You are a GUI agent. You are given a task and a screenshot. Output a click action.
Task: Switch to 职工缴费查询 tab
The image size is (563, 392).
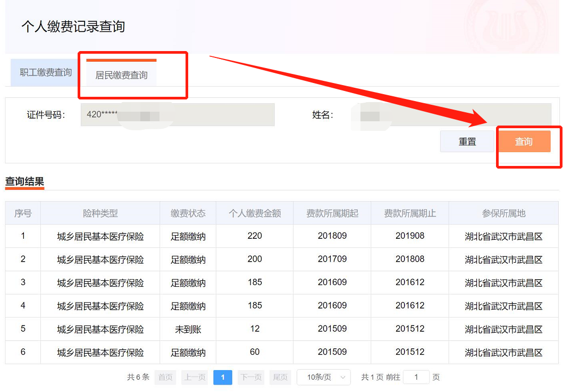click(46, 73)
